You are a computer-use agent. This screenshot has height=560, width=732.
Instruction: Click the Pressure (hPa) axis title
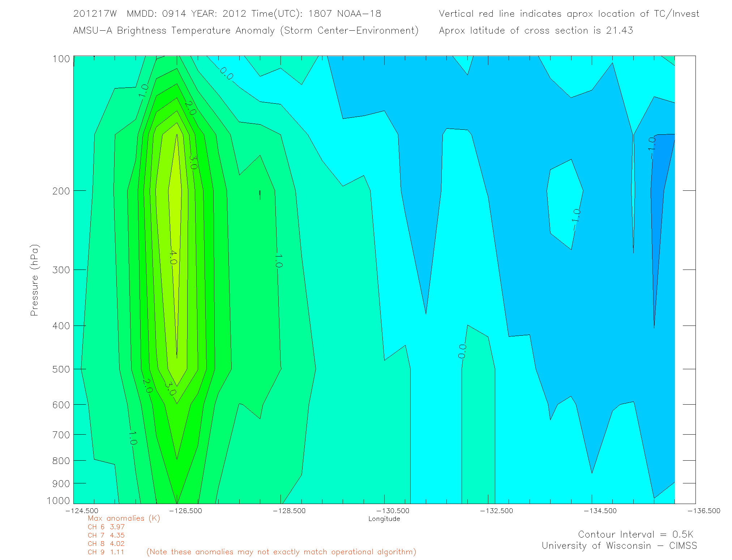pyautogui.click(x=34, y=280)
